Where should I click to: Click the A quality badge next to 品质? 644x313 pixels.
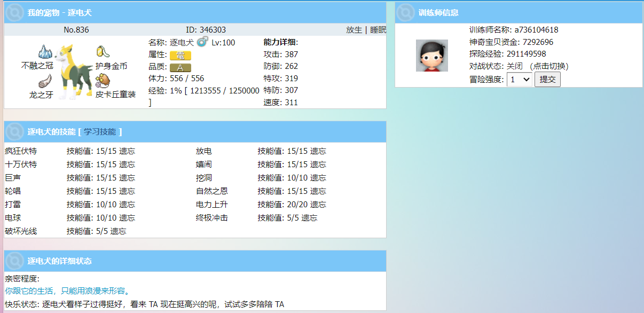pyautogui.click(x=180, y=67)
